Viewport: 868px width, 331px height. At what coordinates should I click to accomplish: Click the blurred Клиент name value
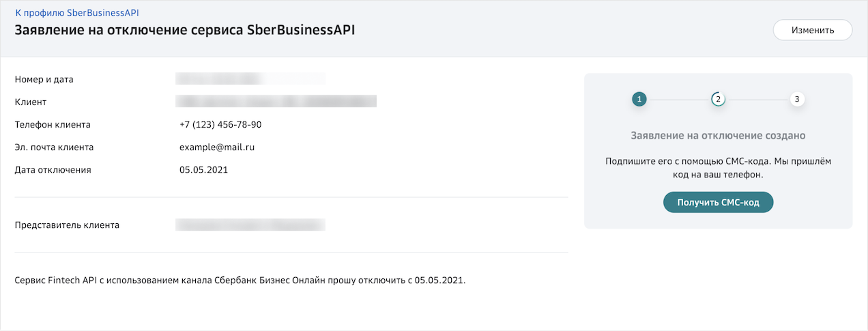pyautogui.click(x=276, y=102)
